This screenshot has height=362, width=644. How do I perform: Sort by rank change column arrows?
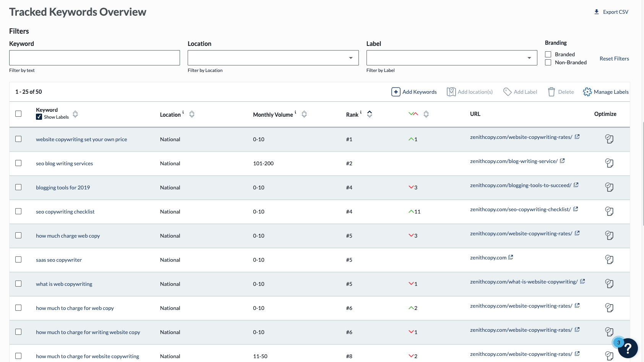[x=426, y=114]
